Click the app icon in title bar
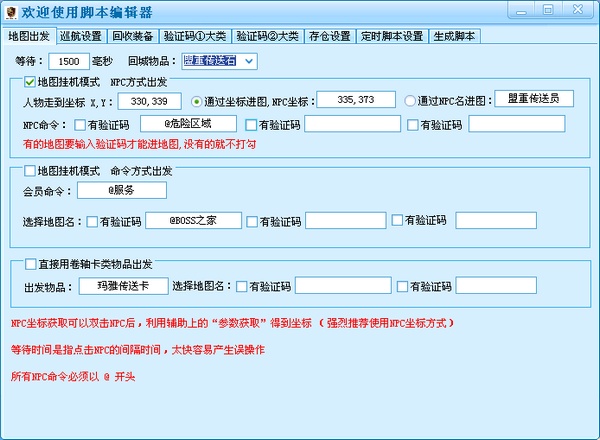The height and width of the screenshot is (440, 600). coord(11,12)
